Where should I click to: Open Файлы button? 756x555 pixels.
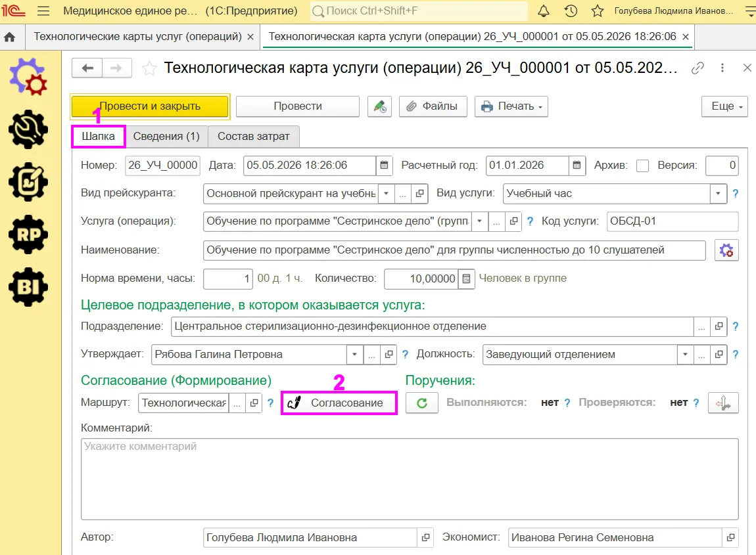coord(433,106)
